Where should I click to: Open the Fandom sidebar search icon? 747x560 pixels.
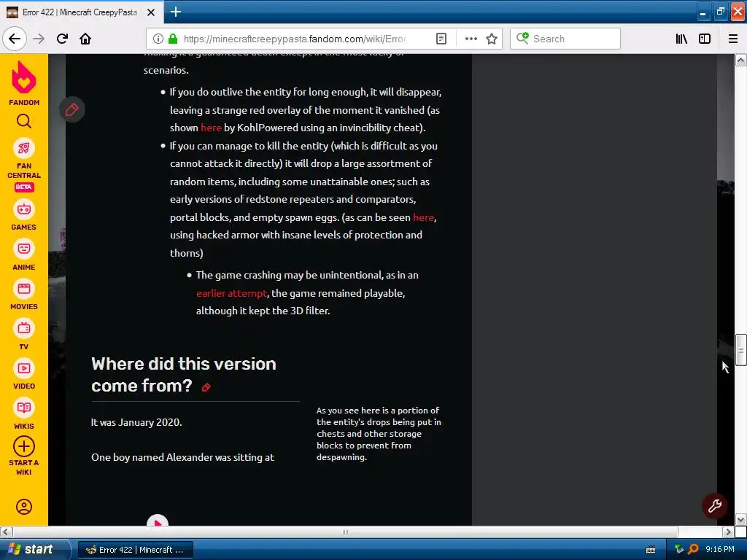(x=24, y=122)
